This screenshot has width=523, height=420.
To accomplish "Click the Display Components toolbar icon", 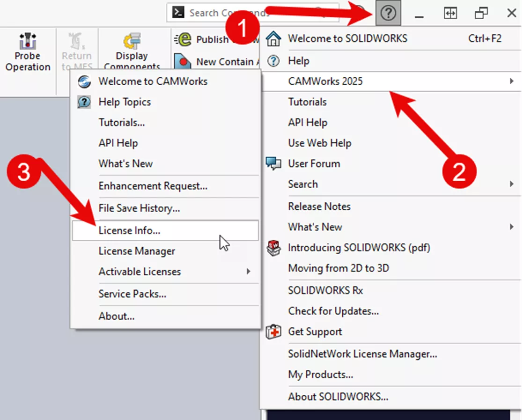I will (x=132, y=42).
